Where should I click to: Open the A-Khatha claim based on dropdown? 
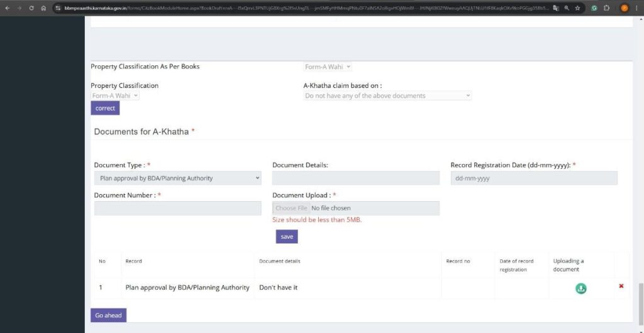387,96
